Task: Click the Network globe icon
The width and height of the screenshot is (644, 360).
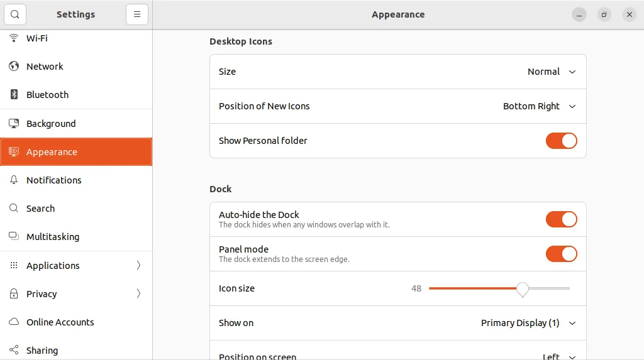Action: click(x=14, y=67)
